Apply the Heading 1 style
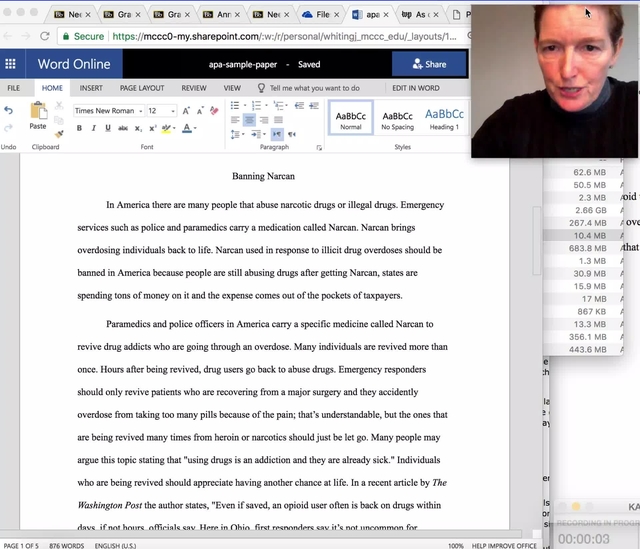 pyautogui.click(x=444, y=119)
